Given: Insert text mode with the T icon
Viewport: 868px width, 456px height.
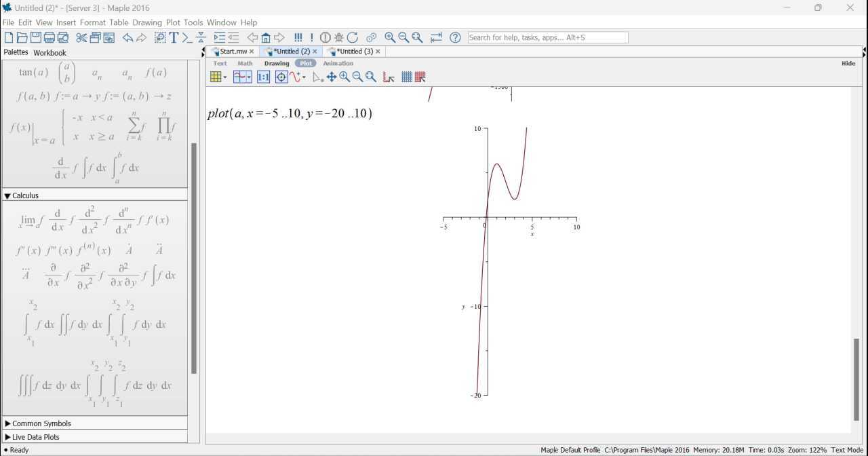Looking at the screenshot, I should point(174,38).
